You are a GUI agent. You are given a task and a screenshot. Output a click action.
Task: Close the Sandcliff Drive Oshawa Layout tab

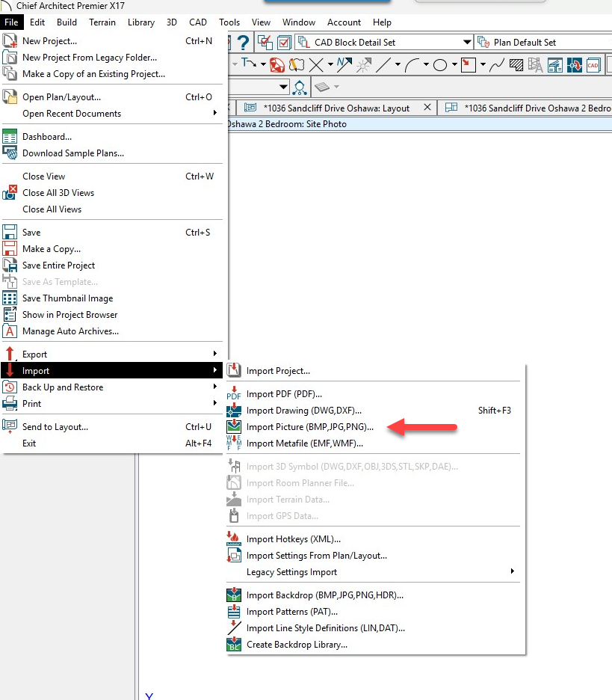pyautogui.click(x=427, y=108)
